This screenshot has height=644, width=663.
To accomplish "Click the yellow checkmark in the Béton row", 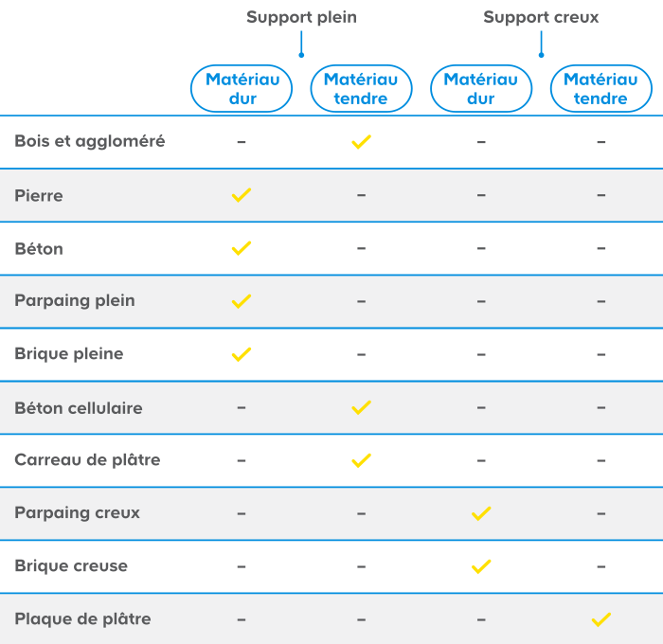I will pyautogui.click(x=242, y=248).
